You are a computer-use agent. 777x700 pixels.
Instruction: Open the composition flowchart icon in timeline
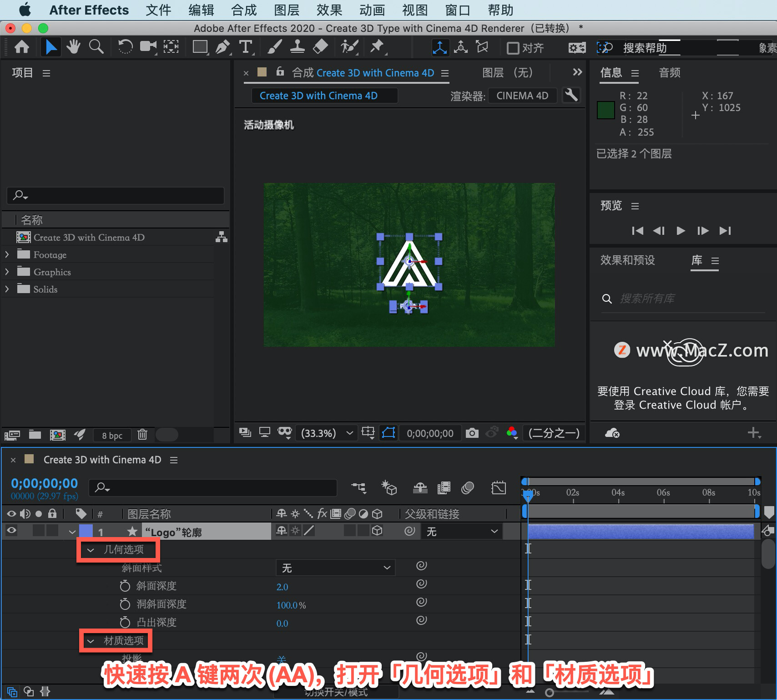click(x=359, y=488)
